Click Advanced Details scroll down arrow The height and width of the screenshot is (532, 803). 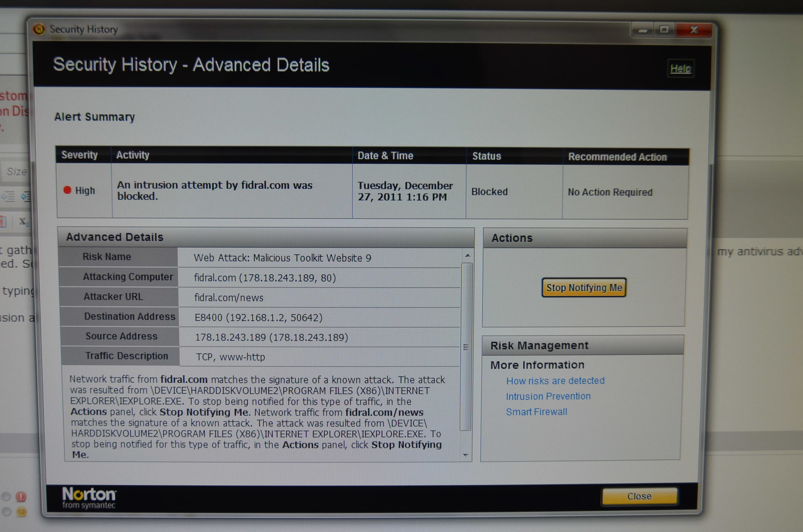pos(466,455)
